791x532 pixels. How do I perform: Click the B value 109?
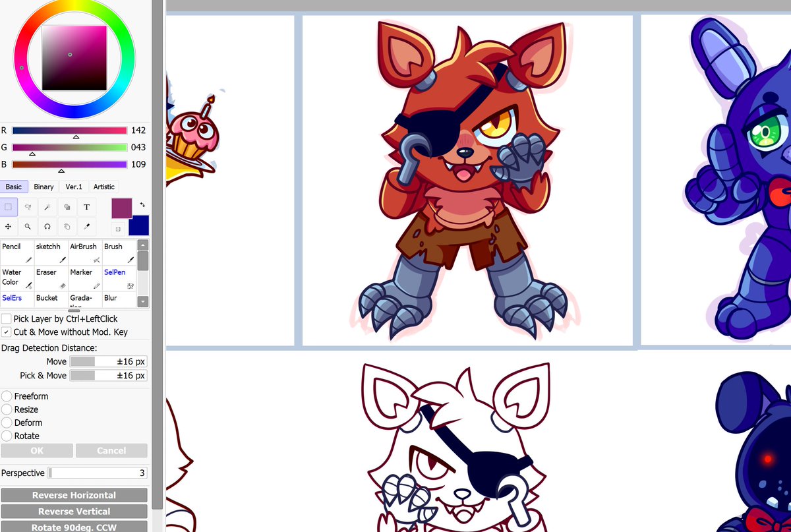point(138,165)
